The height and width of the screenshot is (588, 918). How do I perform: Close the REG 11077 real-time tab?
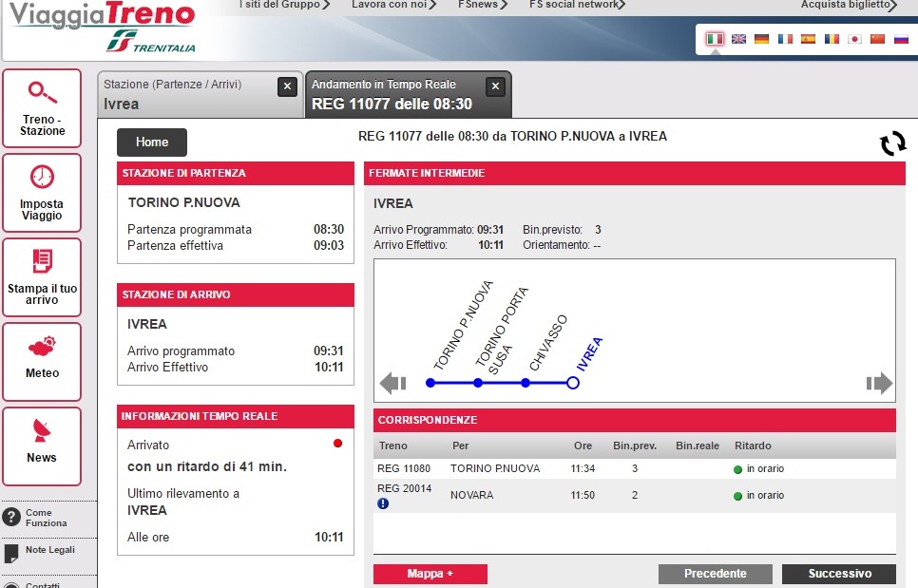495,86
